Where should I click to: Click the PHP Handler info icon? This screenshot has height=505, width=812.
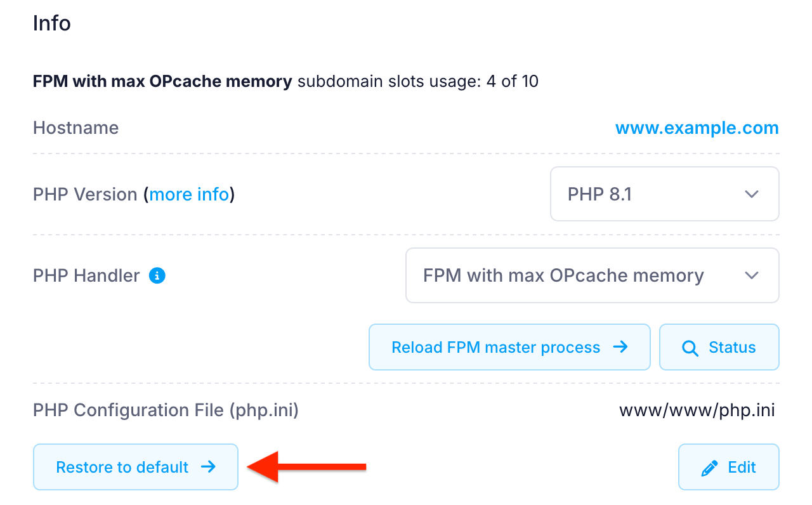point(157,275)
